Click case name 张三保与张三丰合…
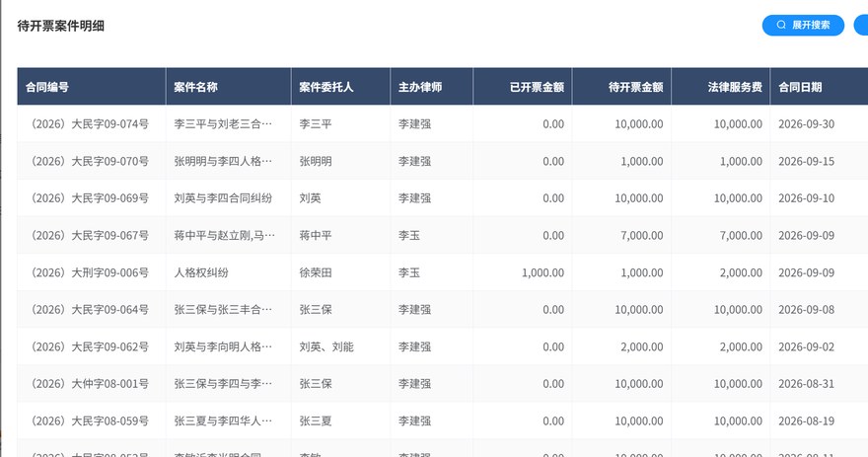868x457 pixels. (x=223, y=310)
